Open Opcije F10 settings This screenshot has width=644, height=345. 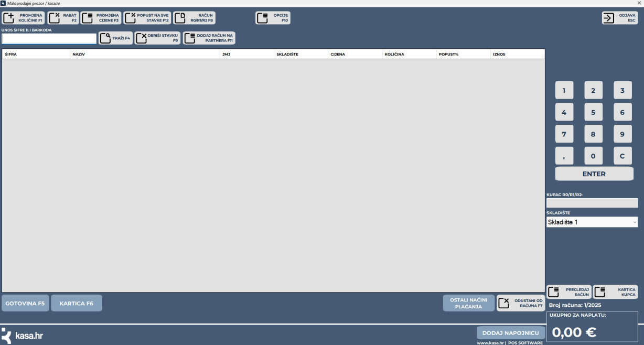273,18
